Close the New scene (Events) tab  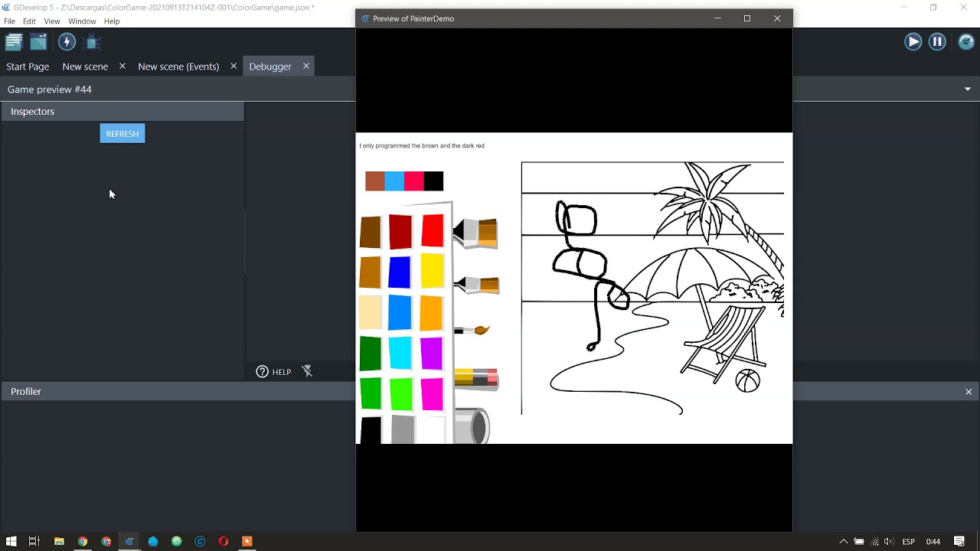[x=234, y=67]
